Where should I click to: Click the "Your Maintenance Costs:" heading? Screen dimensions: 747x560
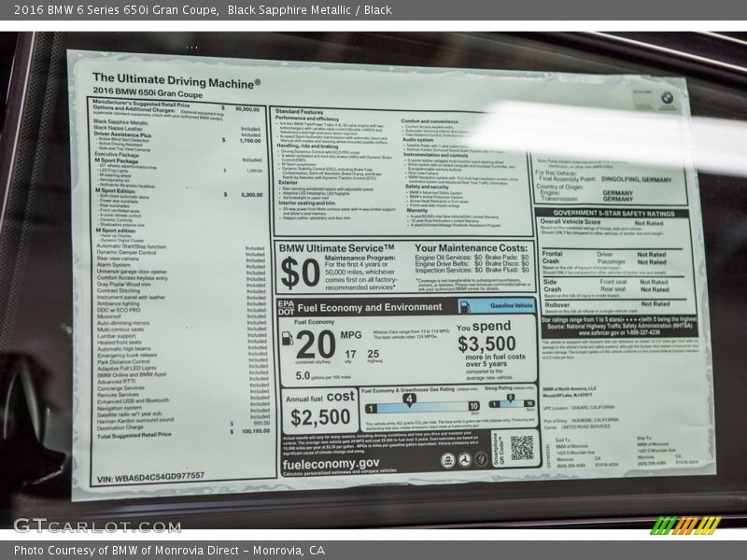point(472,248)
